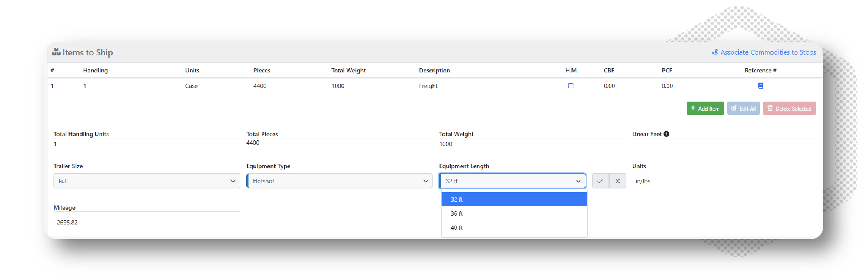Open Associate Commodities to Stops link
The width and height of the screenshot is (868, 276).
(x=768, y=52)
